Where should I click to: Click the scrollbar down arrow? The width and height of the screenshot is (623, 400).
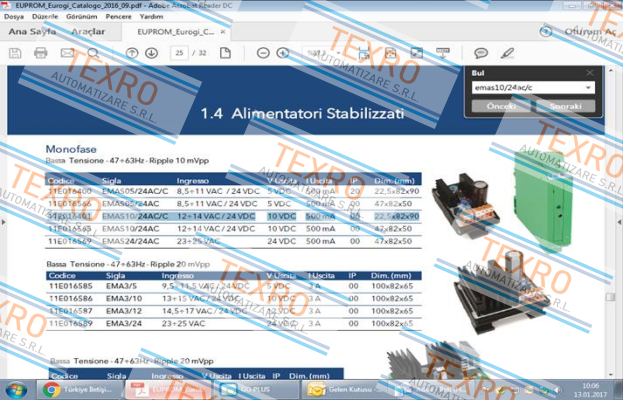click(610, 374)
